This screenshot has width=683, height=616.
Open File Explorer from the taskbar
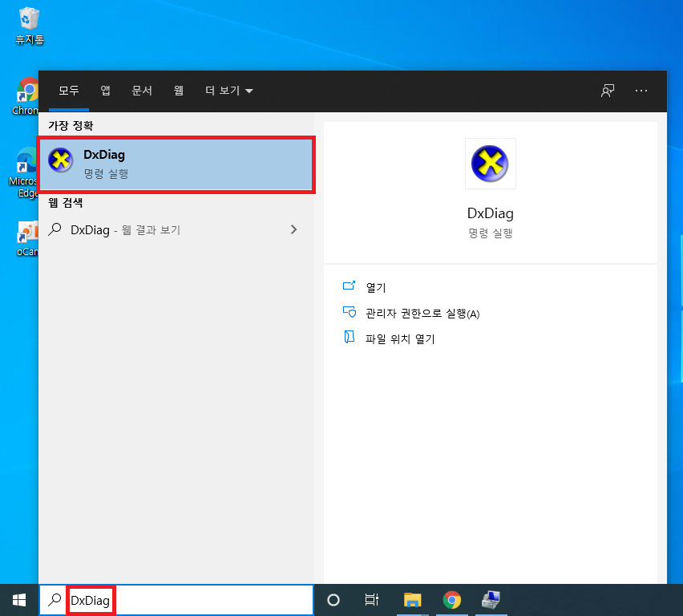pos(412,600)
